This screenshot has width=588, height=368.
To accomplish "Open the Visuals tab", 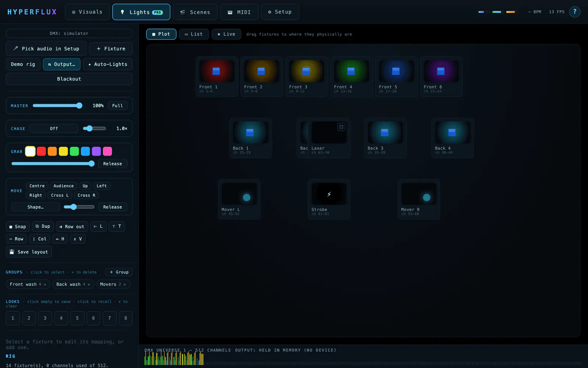I will point(87,12).
